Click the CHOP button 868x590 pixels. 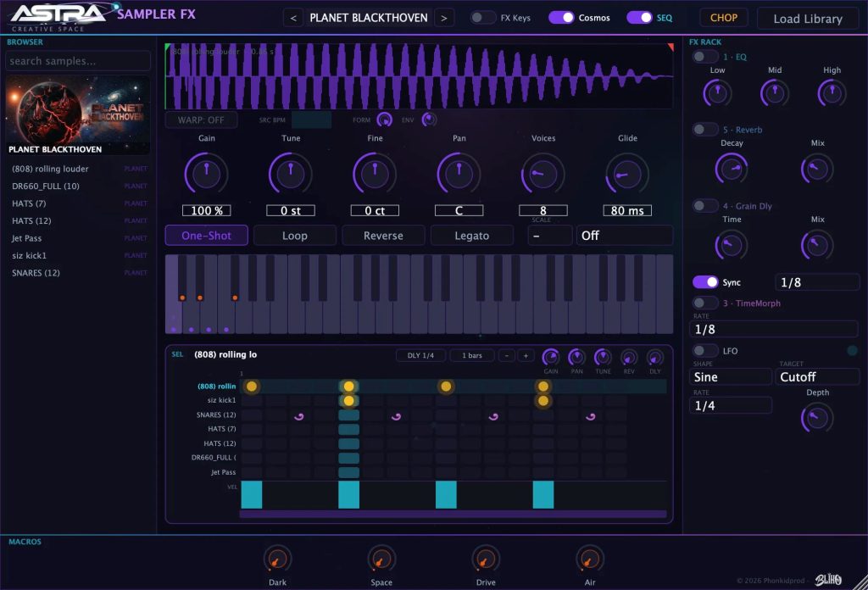(724, 18)
